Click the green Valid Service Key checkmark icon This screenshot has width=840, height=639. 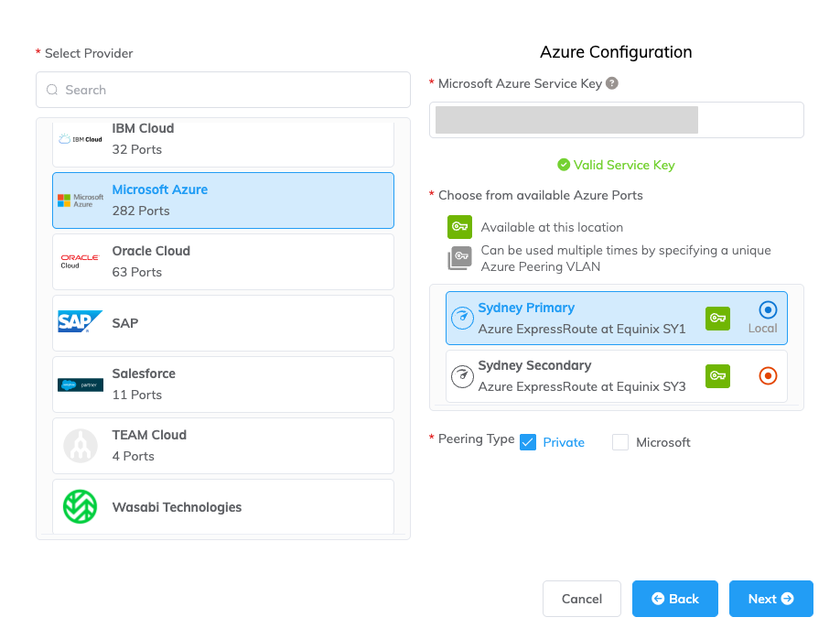pos(565,166)
